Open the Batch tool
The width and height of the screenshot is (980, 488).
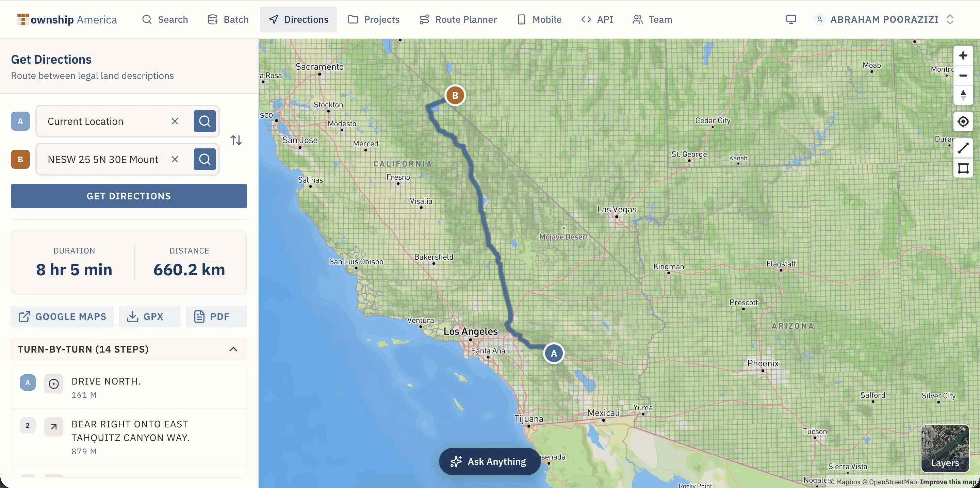pos(228,19)
